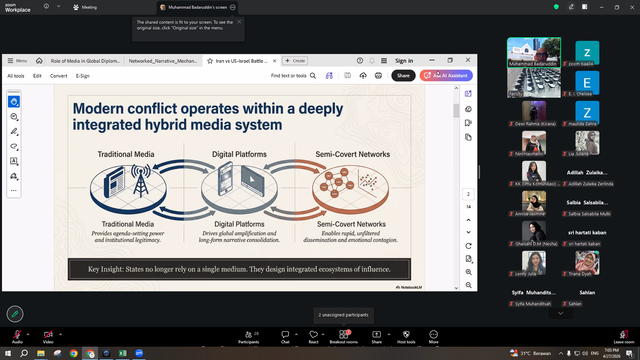Open the Acrobat apps list icon
Screen dimensions: 640x360
coord(384,61)
